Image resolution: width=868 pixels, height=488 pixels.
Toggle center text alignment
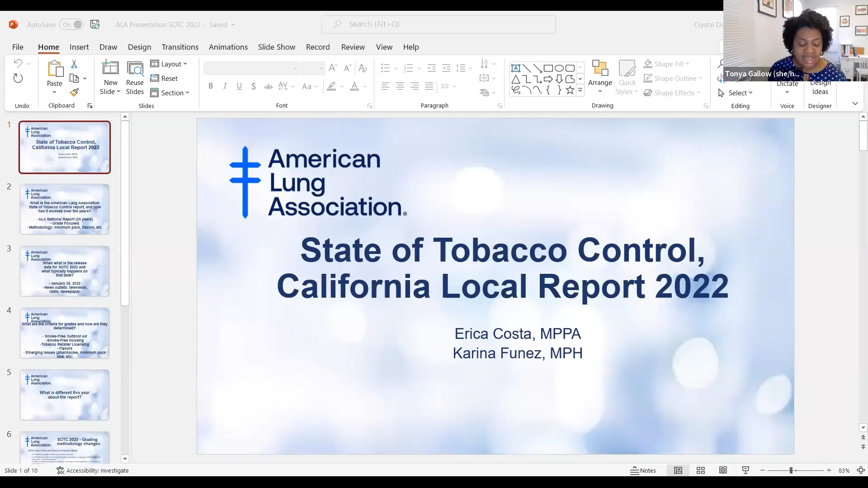pos(400,86)
